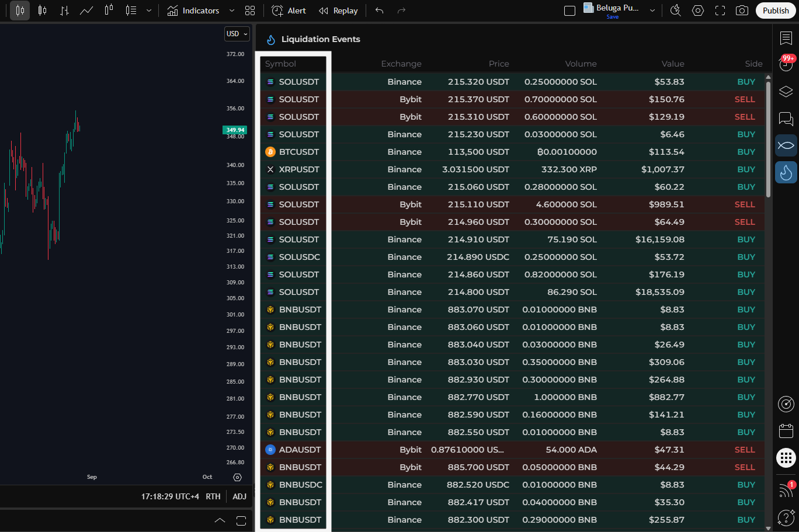
Task: Open the layout template grid icon
Action: point(250,11)
